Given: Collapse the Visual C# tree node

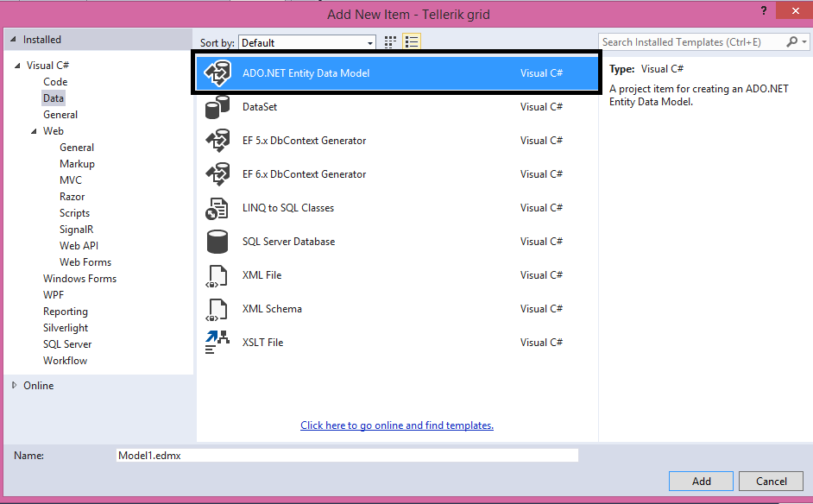Looking at the screenshot, I should 17,66.
